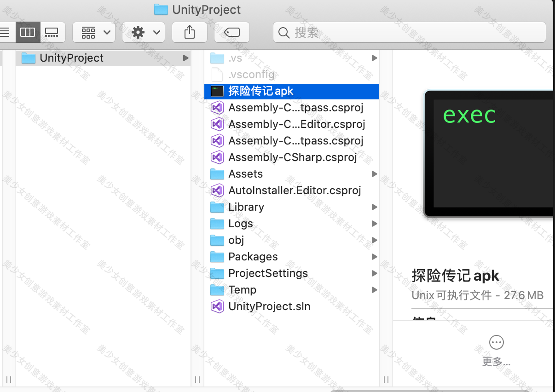The width and height of the screenshot is (555, 392).
Task: Expand the Logs folder arrow
Action: click(x=374, y=224)
